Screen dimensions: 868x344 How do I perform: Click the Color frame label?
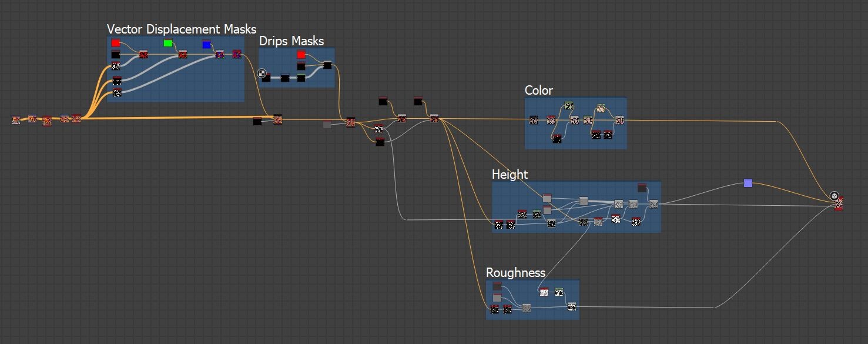point(538,91)
